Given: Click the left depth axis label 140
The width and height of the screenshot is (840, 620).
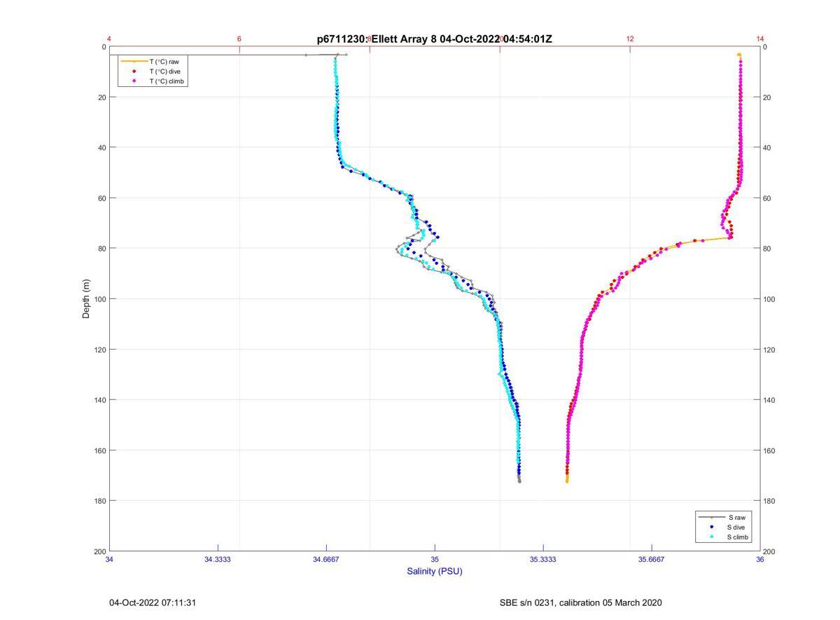Looking at the screenshot, I should (x=99, y=400).
